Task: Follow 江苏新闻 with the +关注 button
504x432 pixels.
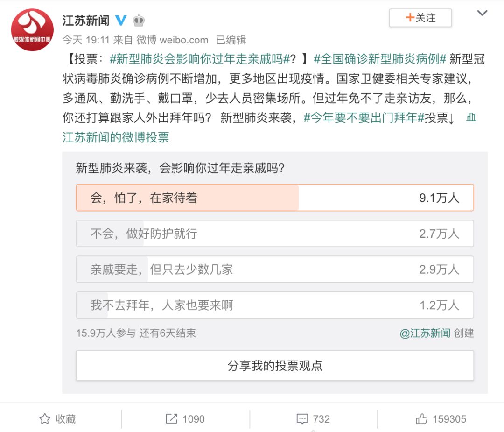Action: pyautogui.click(x=420, y=18)
